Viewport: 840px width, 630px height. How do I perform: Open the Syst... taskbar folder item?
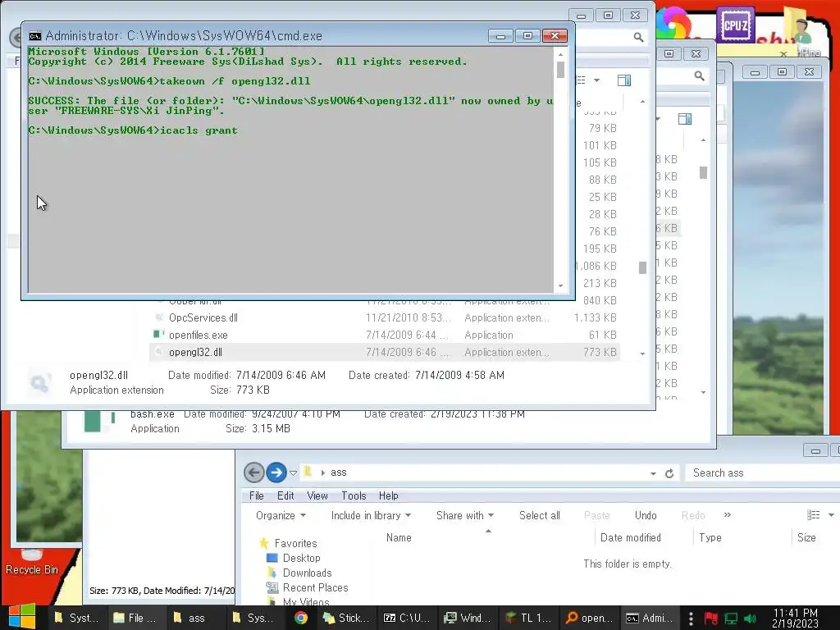76,618
